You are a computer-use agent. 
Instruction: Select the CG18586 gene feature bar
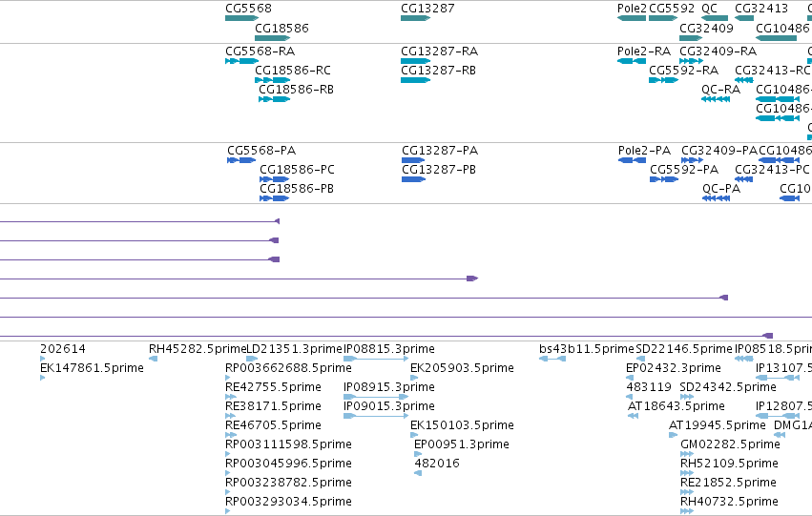[x=272, y=38]
